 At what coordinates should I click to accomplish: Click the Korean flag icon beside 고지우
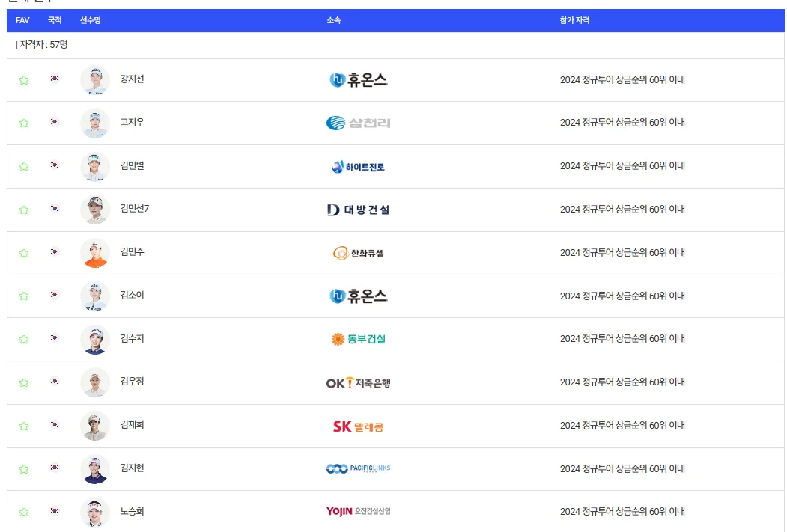54,123
